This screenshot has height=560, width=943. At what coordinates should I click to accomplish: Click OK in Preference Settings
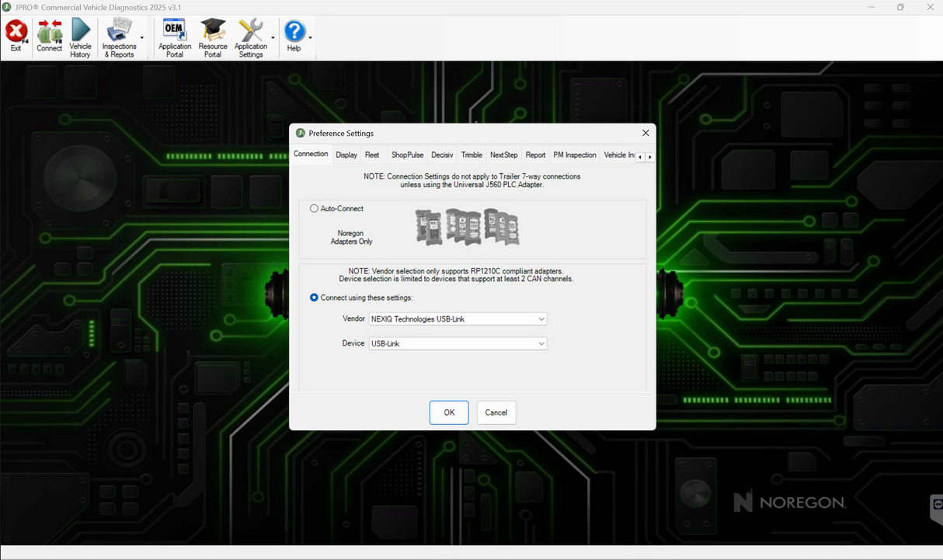[449, 412]
